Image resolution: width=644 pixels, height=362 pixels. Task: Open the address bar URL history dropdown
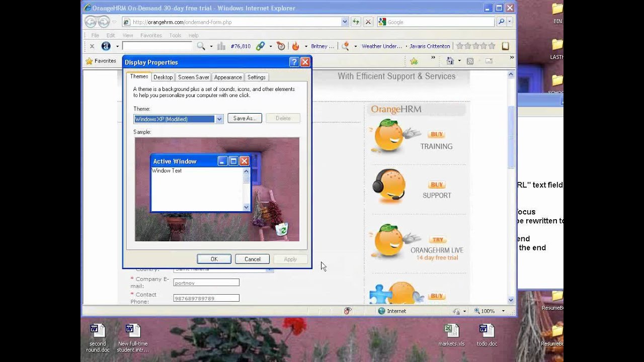pos(345,22)
